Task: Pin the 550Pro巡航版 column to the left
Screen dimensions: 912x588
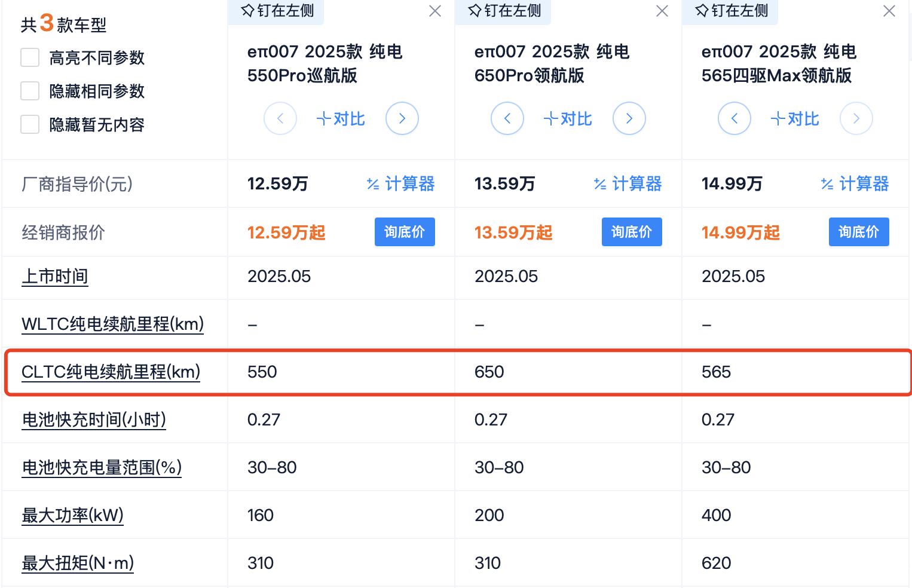Action: (277, 11)
